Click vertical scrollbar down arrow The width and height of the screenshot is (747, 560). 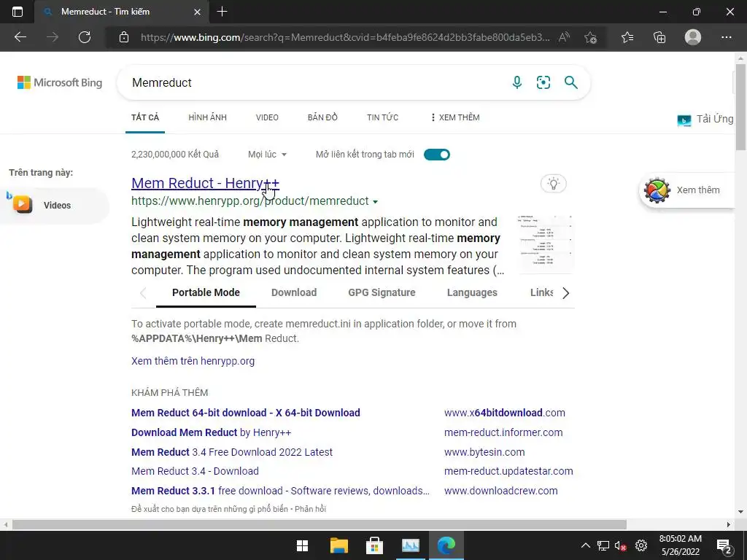coord(740,512)
